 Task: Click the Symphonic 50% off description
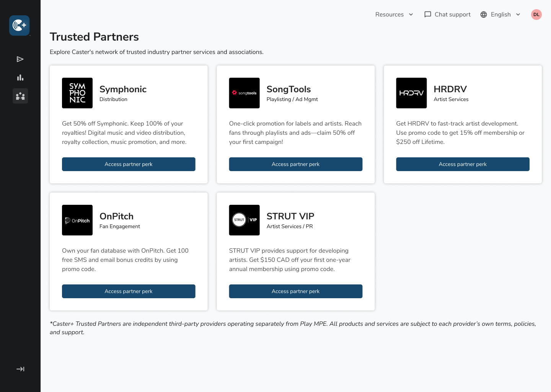point(124,133)
